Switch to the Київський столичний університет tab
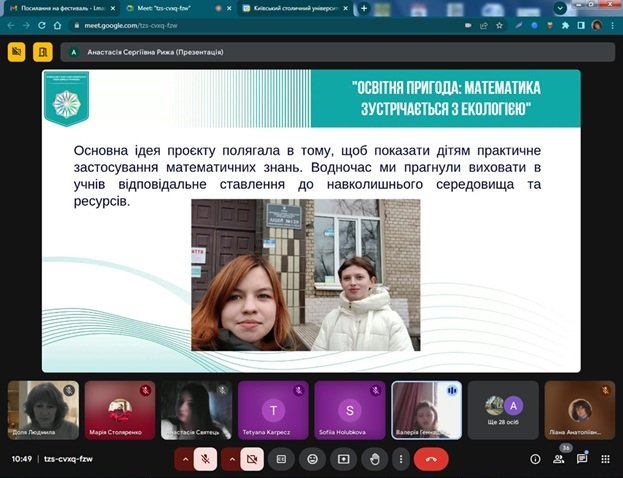Image resolution: width=623 pixels, height=478 pixels. pyautogui.click(x=295, y=8)
